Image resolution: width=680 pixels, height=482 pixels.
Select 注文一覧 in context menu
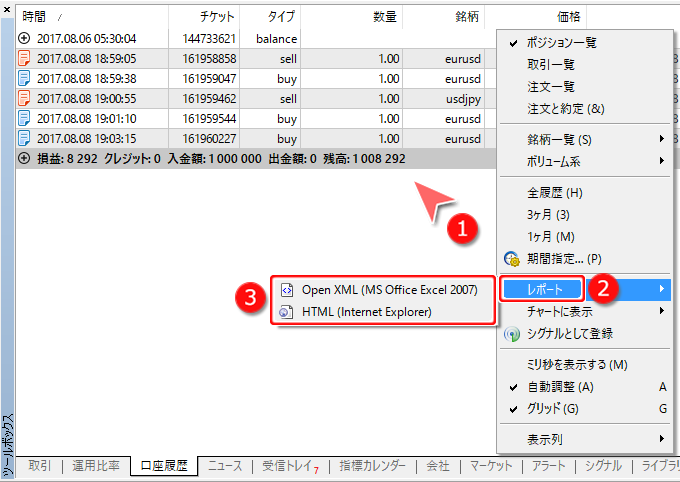coord(585,87)
